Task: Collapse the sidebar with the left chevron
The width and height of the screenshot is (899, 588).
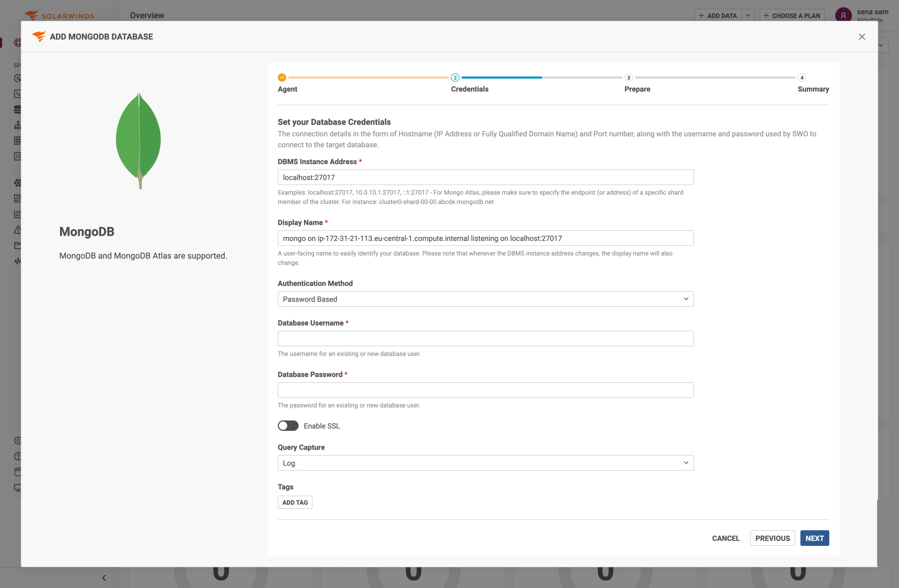Action: pyautogui.click(x=104, y=577)
